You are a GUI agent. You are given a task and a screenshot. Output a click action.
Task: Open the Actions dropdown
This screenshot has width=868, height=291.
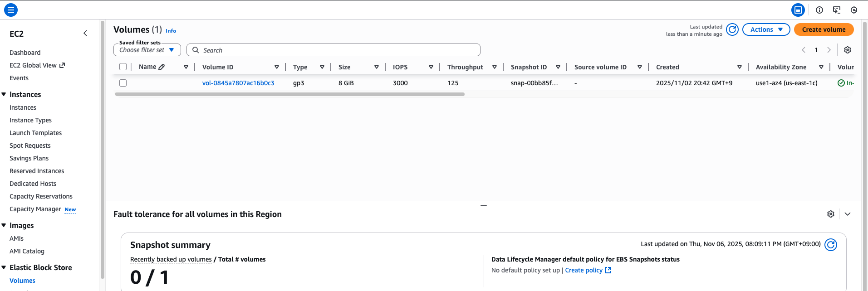click(x=766, y=29)
